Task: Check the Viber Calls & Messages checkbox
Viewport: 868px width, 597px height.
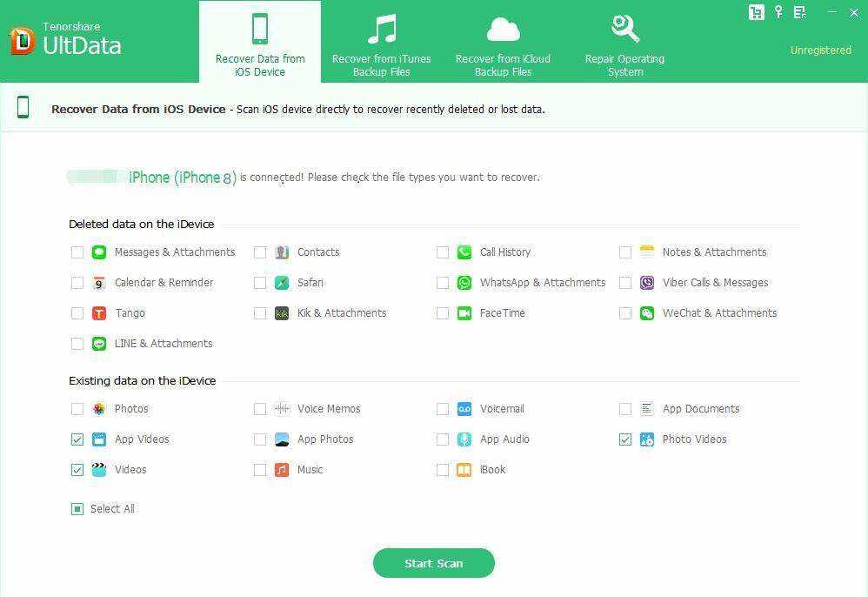Action: [625, 283]
